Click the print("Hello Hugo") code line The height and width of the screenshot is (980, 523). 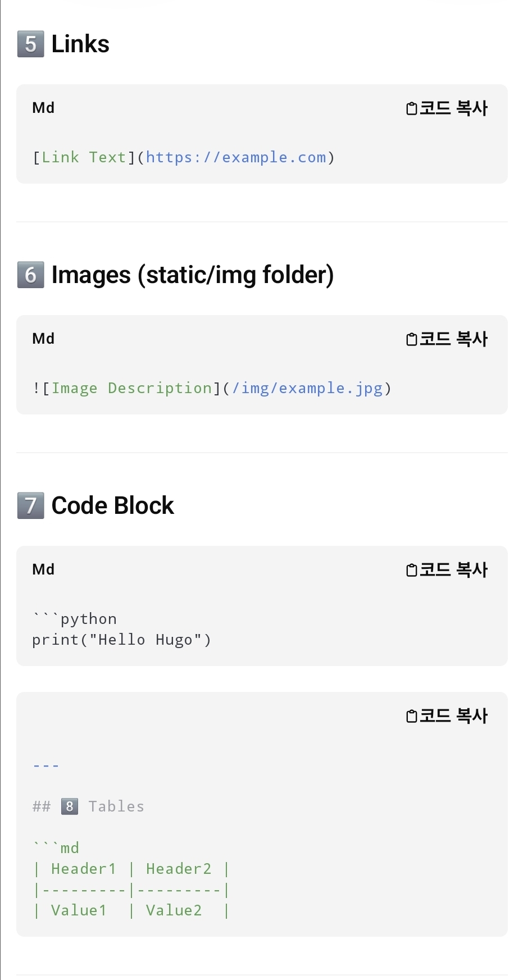121,640
